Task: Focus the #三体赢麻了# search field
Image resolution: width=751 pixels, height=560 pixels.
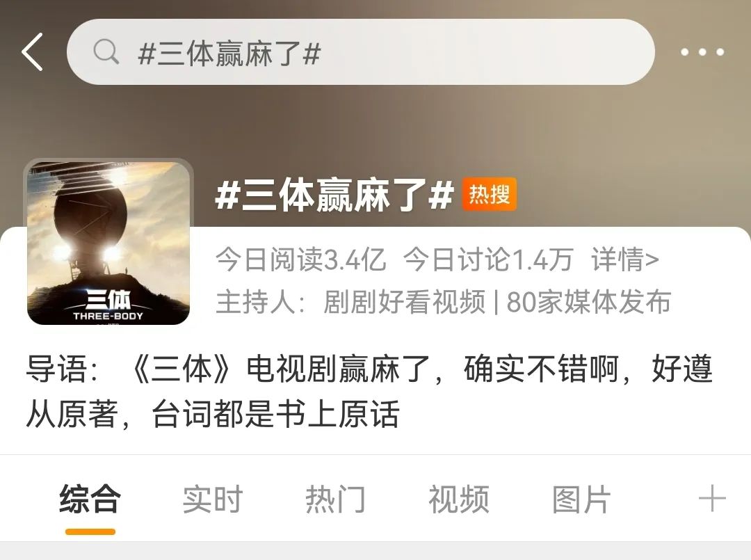Action: pyautogui.click(x=361, y=51)
